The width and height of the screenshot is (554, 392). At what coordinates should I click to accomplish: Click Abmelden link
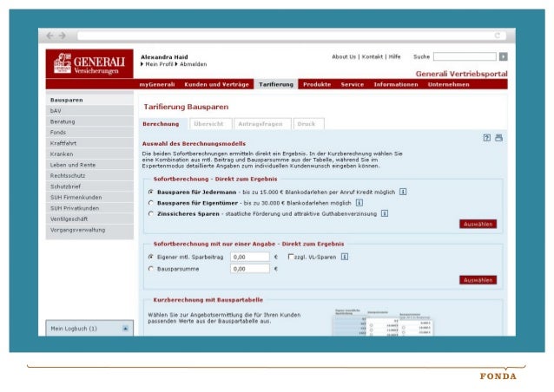click(193, 64)
